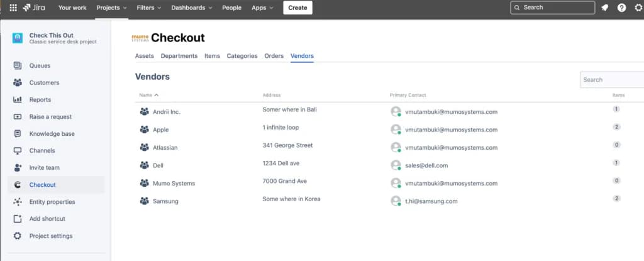
Task: Click the Vendors Search field
Action: click(x=612, y=80)
